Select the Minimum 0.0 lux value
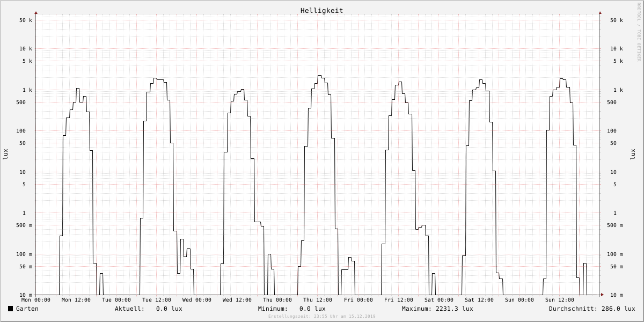The height and width of the screenshot is (322, 644). [x=312, y=309]
